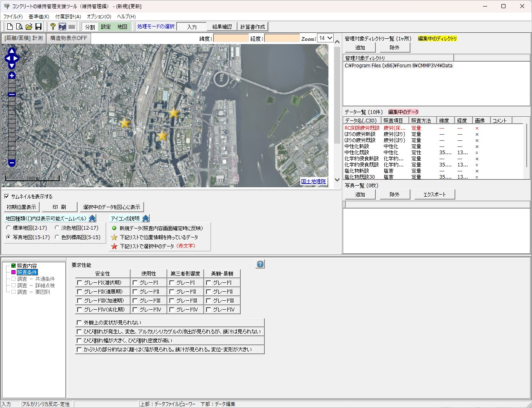This screenshot has width=532, height=408.
Task: Click the 初期位置表示 button
Action: coord(22,207)
